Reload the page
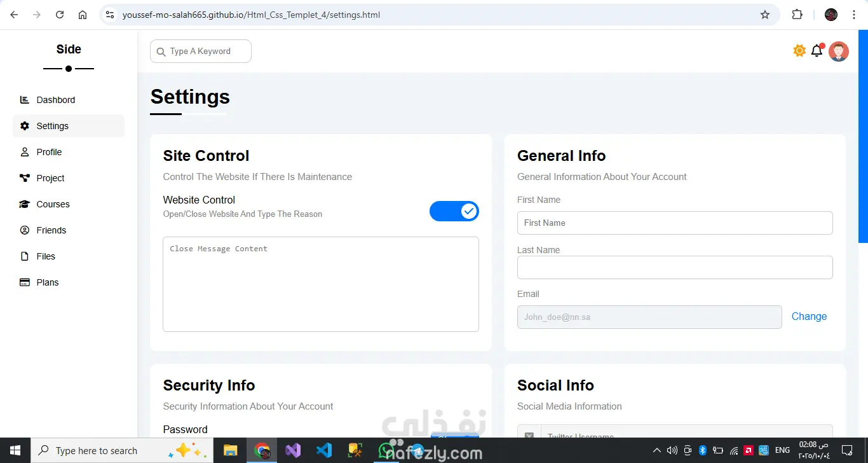 pyautogui.click(x=60, y=15)
